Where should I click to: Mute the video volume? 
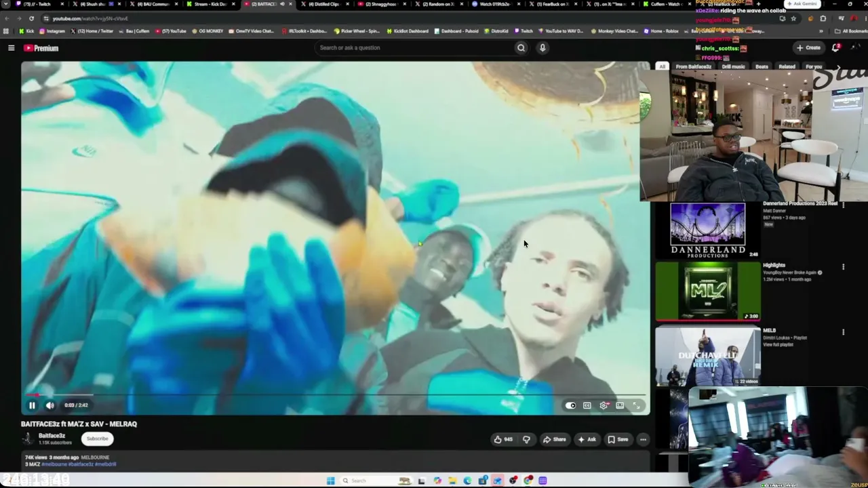pos(50,405)
